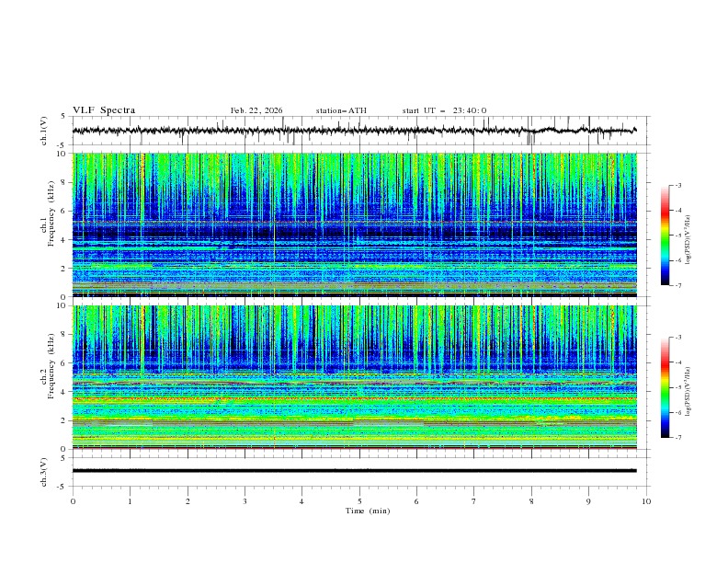Click the time axis tick label "7"
728x563 pixels.
(474, 501)
